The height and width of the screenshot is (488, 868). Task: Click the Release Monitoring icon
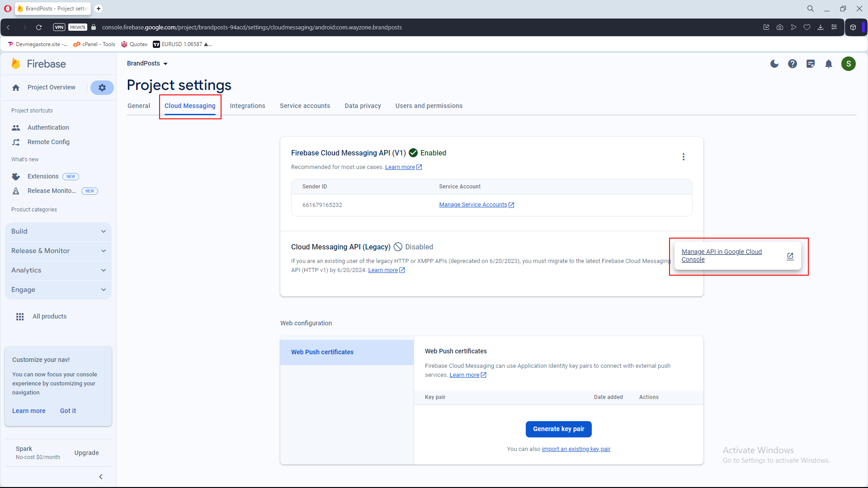pos(16,191)
